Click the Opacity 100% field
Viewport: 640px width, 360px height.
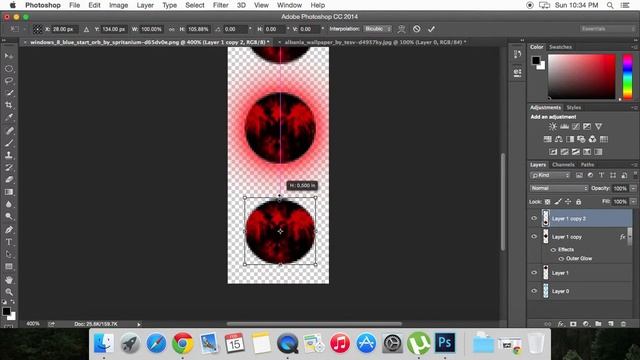click(x=620, y=188)
